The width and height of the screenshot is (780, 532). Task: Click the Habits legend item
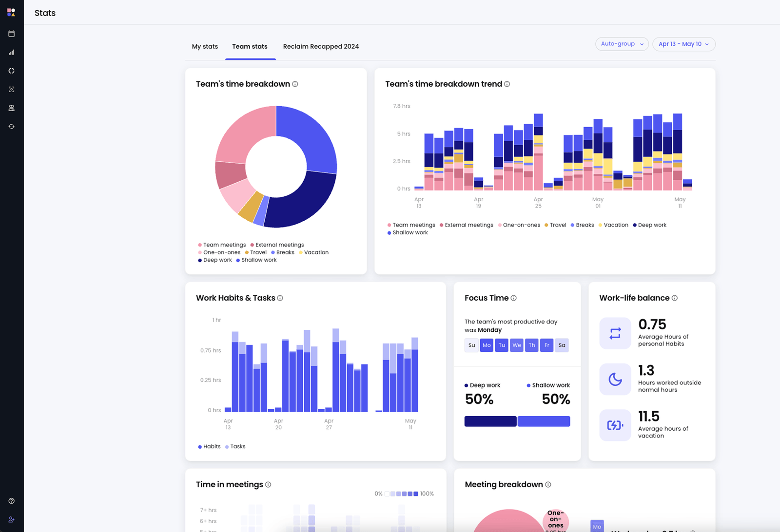[x=209, y=447]
